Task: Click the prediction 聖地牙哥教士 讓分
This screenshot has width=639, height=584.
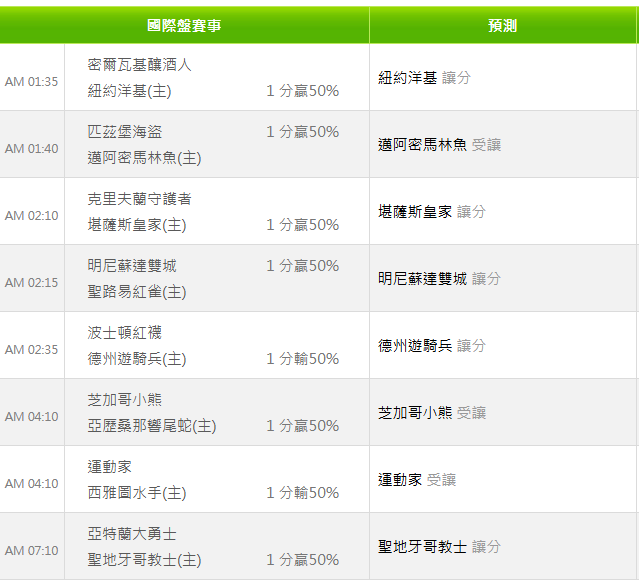Action: 439,547
